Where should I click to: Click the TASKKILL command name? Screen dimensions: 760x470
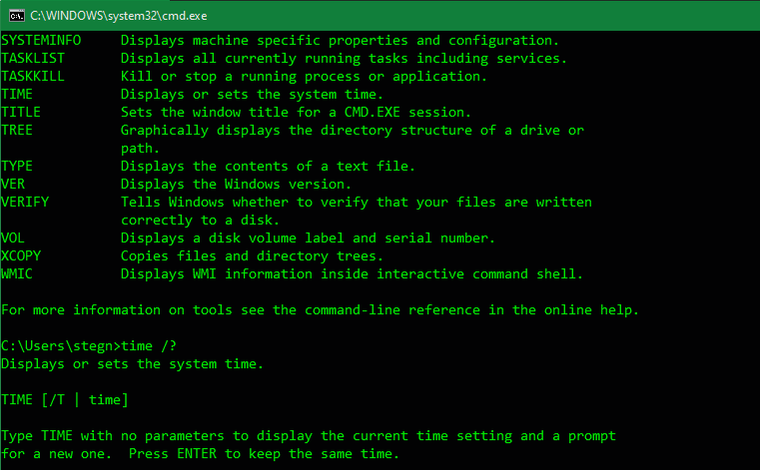[x=33, y=76]
